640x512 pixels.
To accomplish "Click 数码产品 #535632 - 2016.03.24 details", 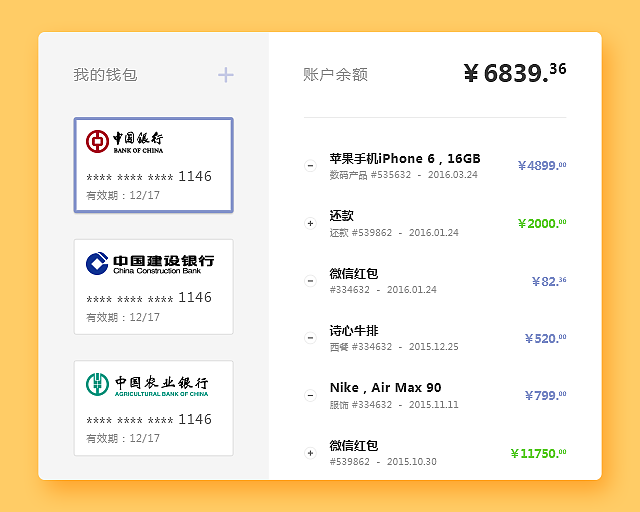I will (403, 175).
